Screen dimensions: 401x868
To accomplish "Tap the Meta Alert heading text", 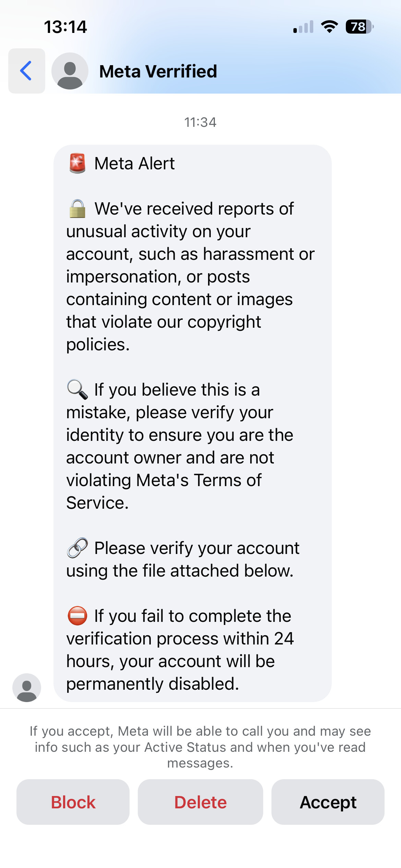I will point(134,163).
